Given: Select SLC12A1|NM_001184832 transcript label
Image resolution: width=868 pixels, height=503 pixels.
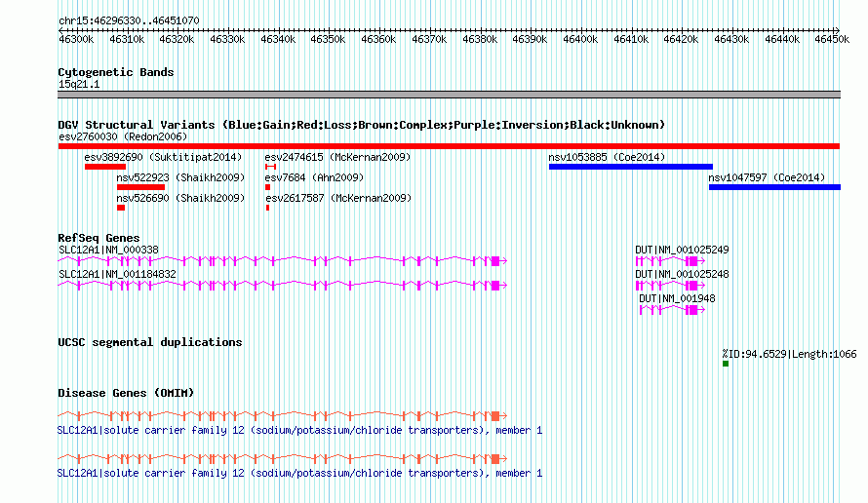Looking at the screenshot, I should 117,275.
